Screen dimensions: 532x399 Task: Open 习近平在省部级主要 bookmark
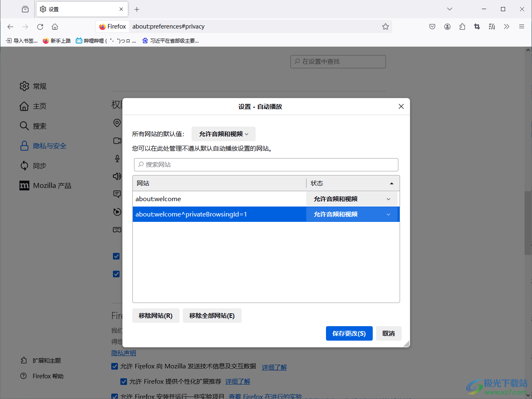pyautogui.click(x=170, y=41)
